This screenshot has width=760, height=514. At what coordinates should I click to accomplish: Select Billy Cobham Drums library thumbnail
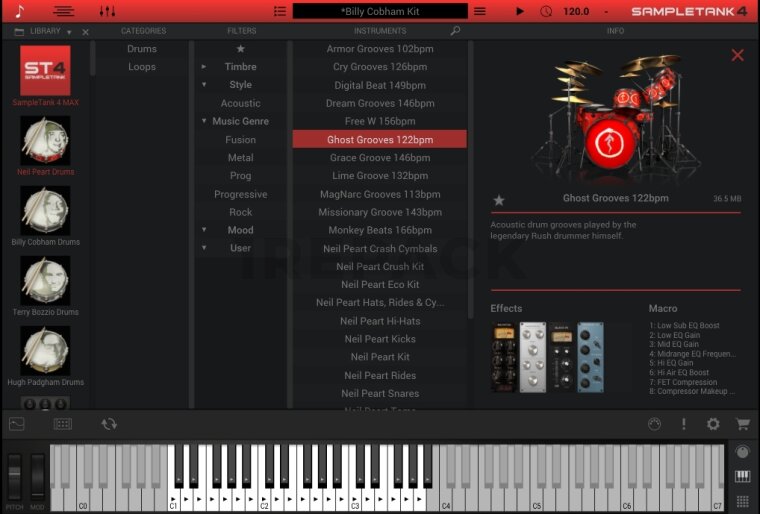(x=46, y=211)
